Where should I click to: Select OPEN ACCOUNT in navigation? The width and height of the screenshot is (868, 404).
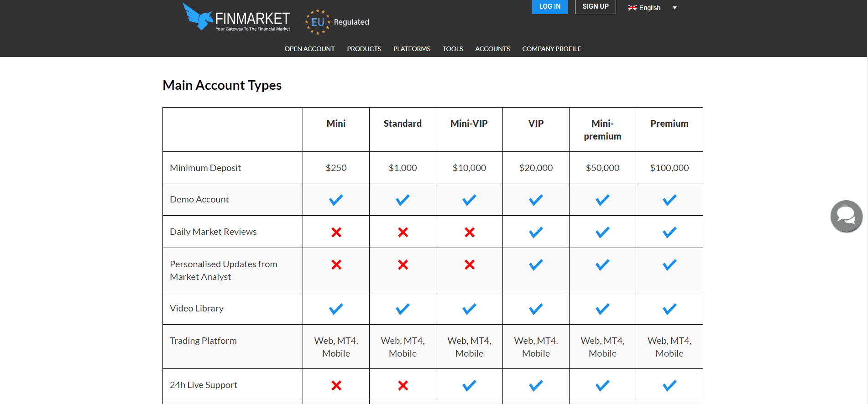pos(309,49)
